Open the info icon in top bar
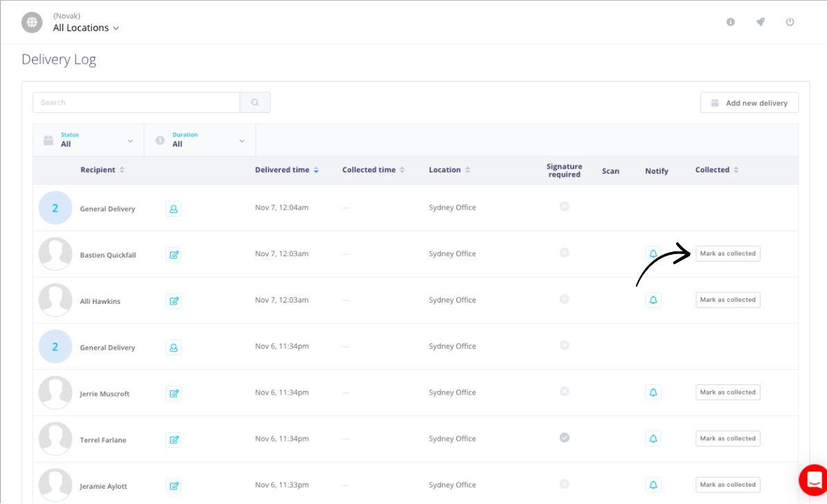The height and width of the screenshot is (504, 827). 731,21
